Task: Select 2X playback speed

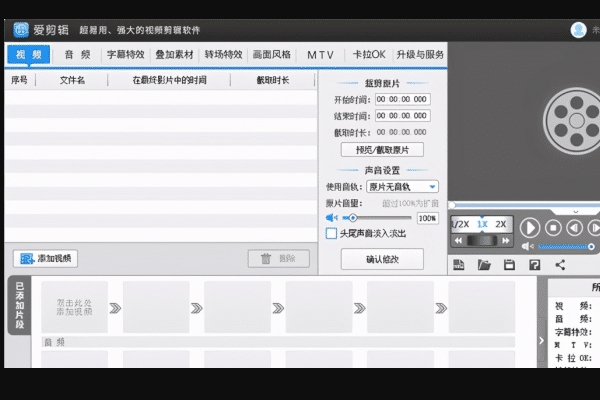Action: [501, 224]
